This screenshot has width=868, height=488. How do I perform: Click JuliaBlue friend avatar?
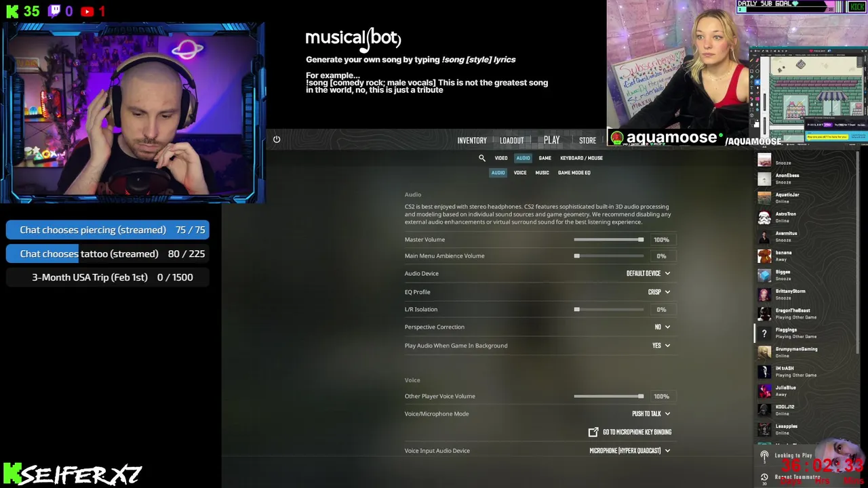point(764,391)
